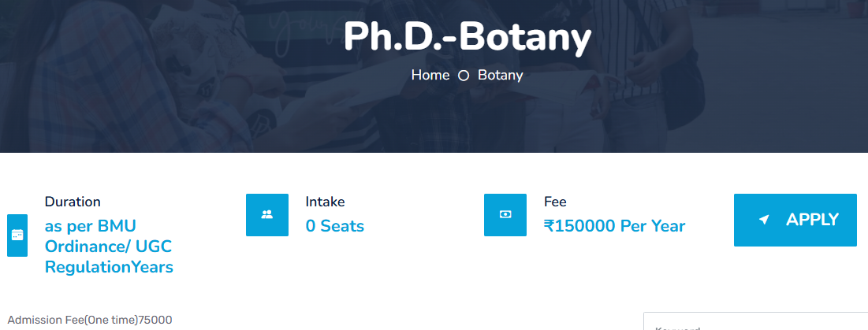Click the Admission Fee one time text
This screenshot has height=330, width=868.
(x=89, y=320)
